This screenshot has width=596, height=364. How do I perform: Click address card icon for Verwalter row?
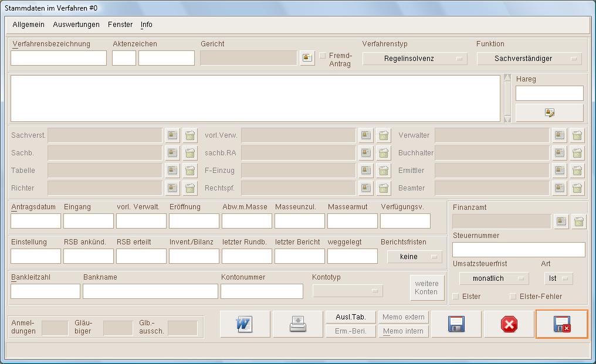tap(560, 135)
